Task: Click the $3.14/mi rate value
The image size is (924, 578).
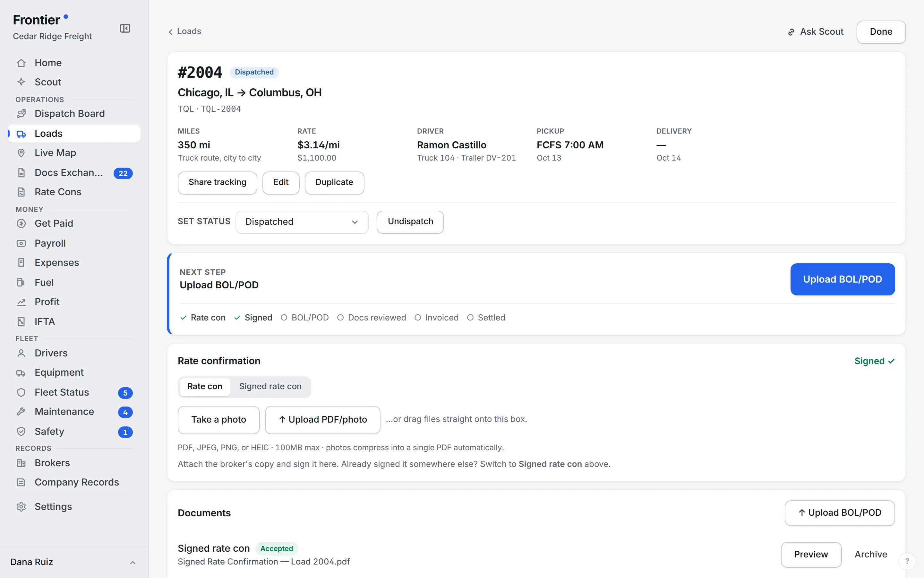Action: point(319,145)
